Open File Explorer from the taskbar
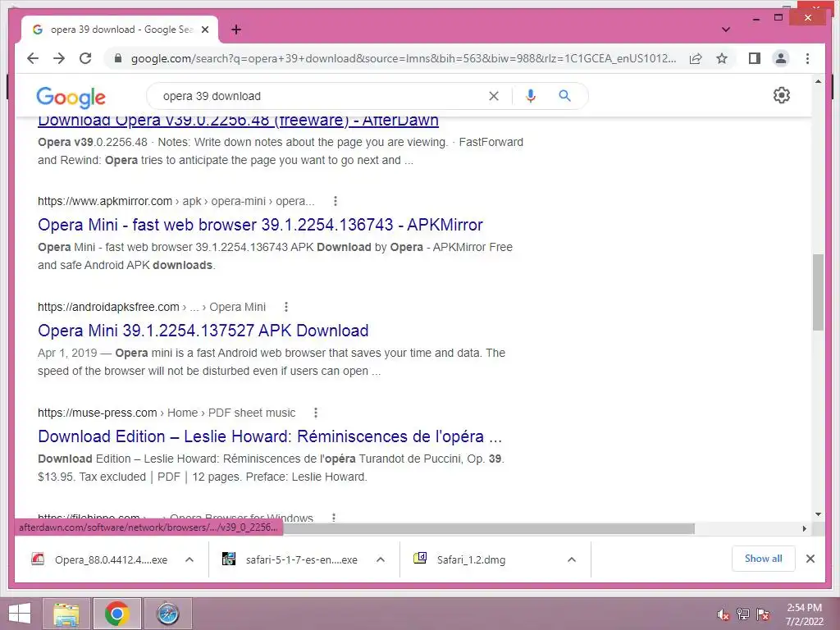 pos(66,614)
